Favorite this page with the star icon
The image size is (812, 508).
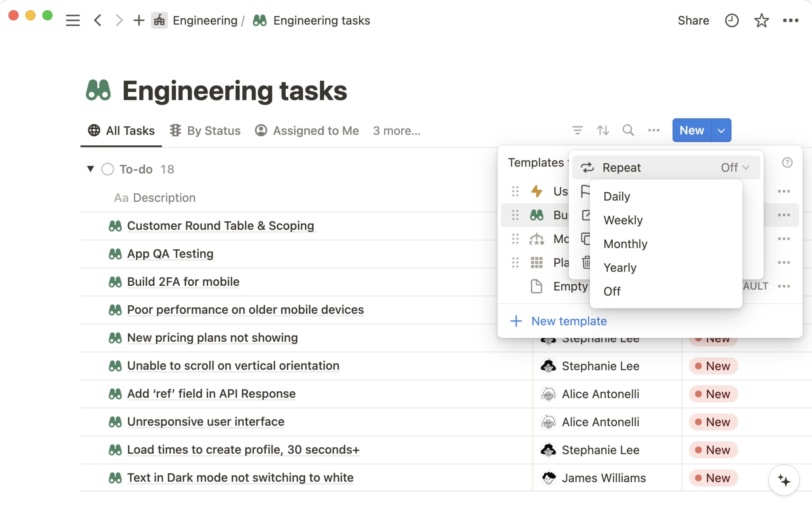point(761,21)
